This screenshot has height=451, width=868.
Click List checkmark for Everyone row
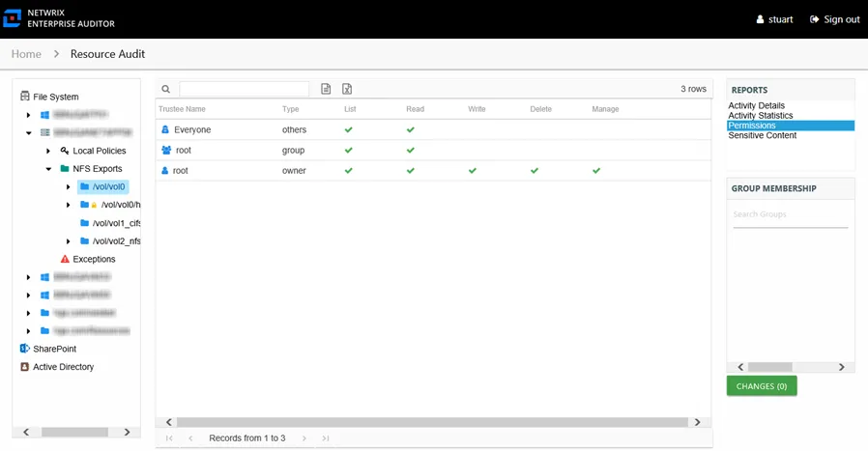coord(348,129)
